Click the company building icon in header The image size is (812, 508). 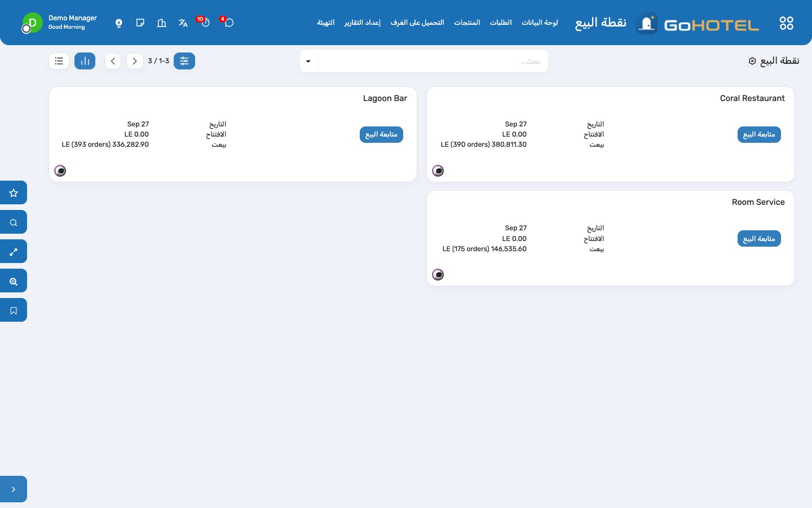coord(162,23)
